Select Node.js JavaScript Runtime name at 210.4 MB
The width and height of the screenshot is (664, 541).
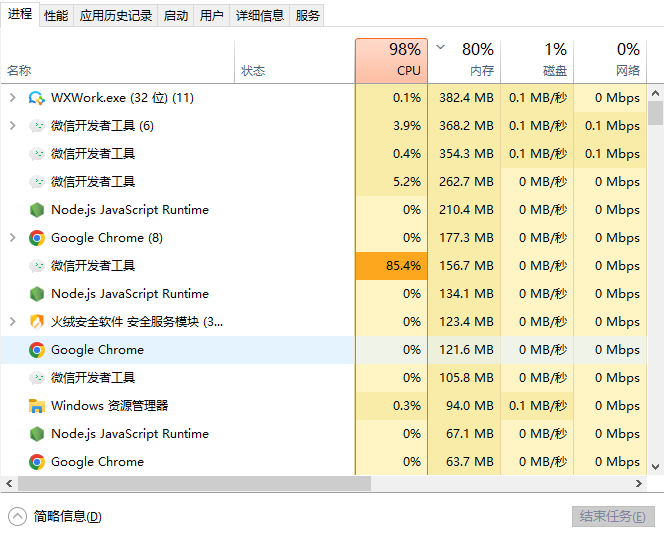(130, 210)
